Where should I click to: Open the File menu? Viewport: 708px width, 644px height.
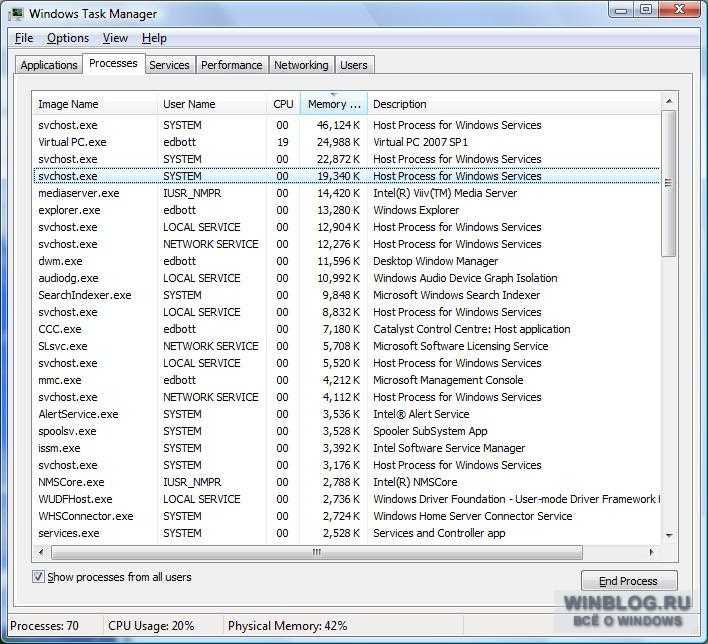(23, 38)
